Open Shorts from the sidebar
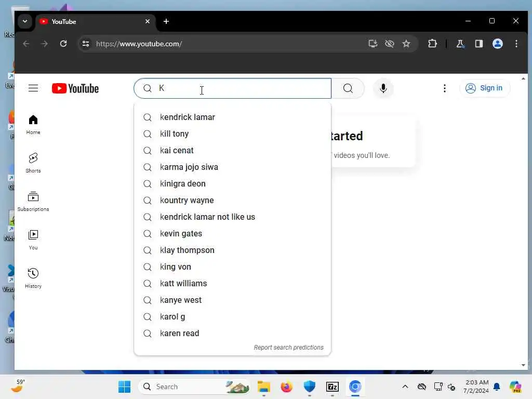532x399 pixels. [x=33, y=163]
